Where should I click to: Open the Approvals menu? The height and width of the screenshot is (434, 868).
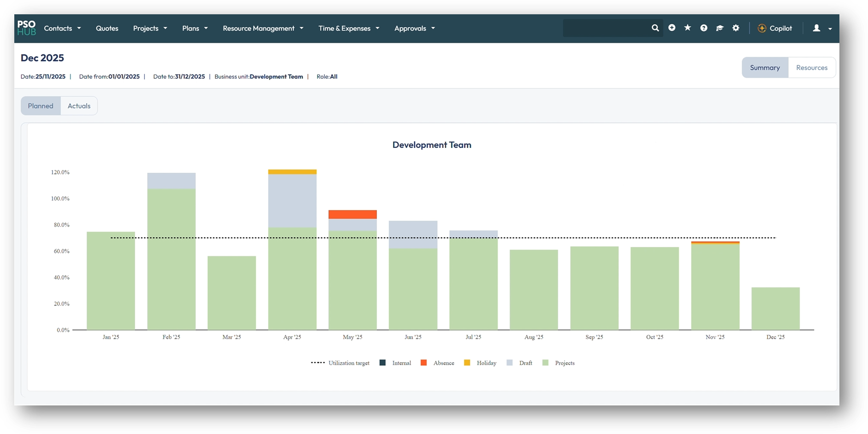414,28
